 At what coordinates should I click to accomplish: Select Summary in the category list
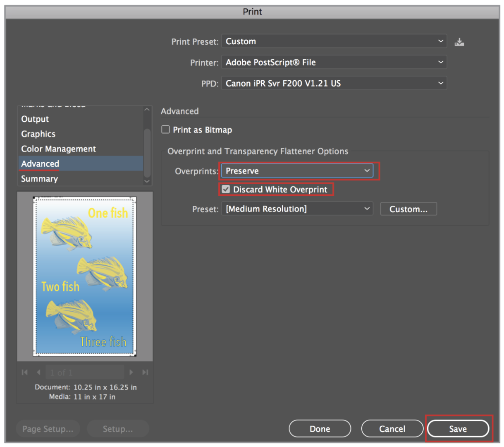pos(40,179)
